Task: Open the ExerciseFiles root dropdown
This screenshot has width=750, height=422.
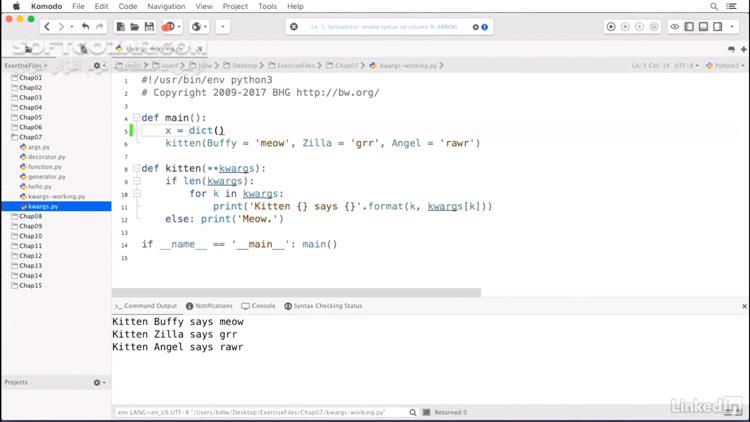Action: click(x=26, y=66)
